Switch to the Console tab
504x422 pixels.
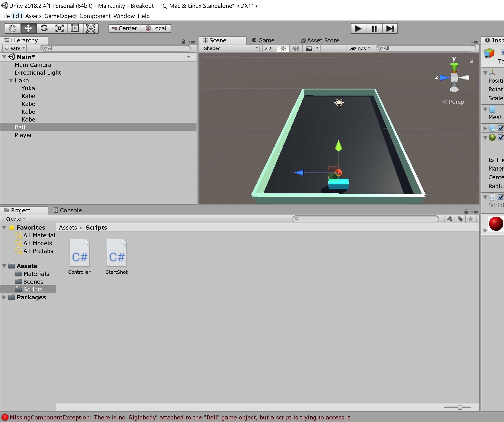(x=68, y=211)
